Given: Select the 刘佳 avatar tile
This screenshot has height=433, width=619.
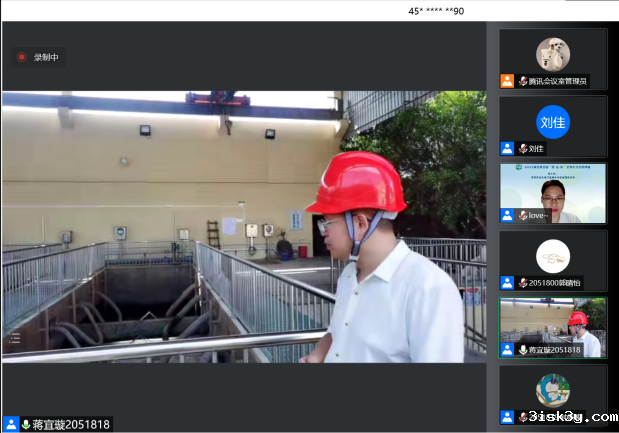Looking at the screenshot, I should coord(553,122).
